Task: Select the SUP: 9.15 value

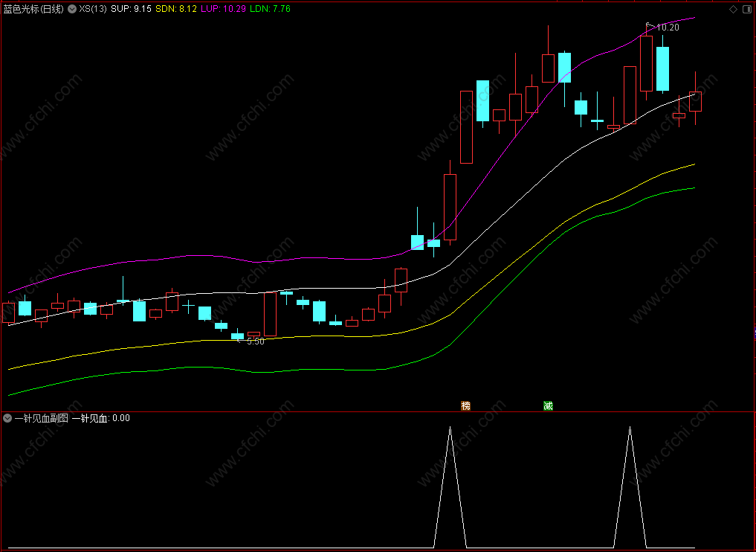Action: pyautogui.click(x=131, y=9)
